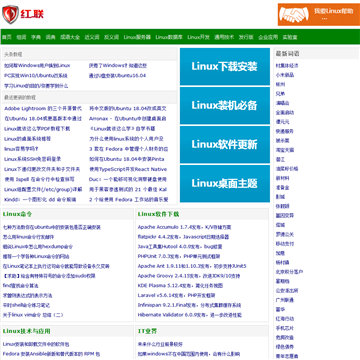Click the IT业界 section heading
360x360 pixels.
point(147,331)
